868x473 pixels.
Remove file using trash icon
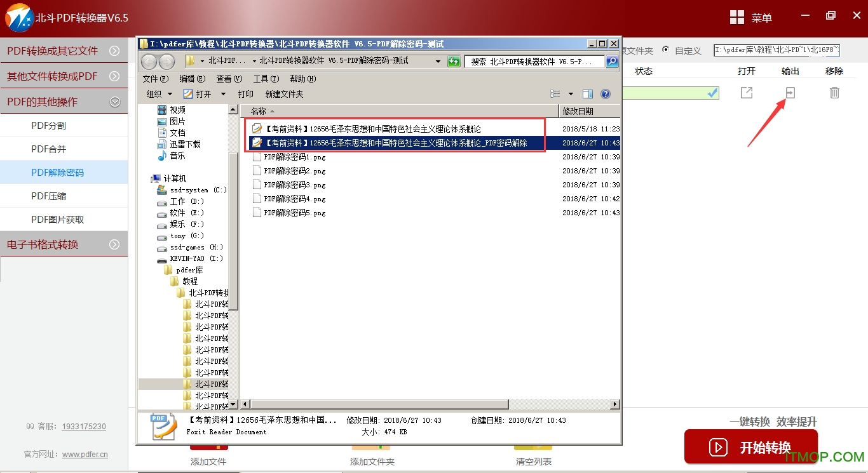[834, 93]
